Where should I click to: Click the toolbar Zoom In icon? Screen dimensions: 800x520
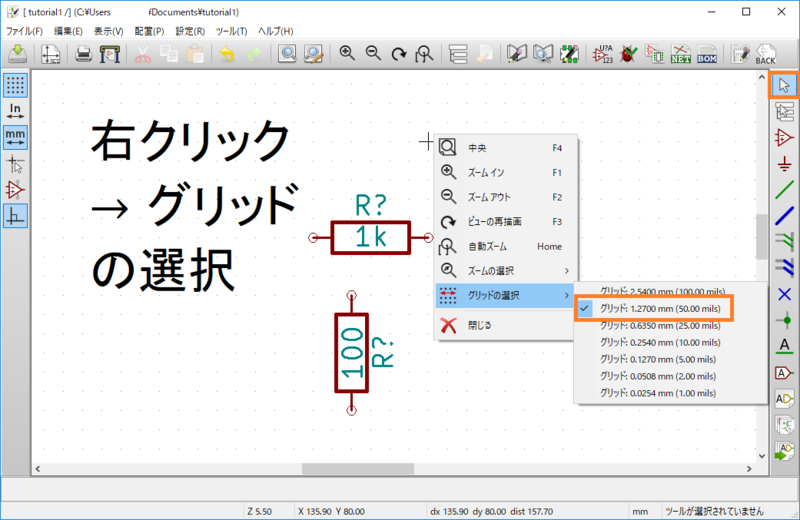tap(347, 53)
